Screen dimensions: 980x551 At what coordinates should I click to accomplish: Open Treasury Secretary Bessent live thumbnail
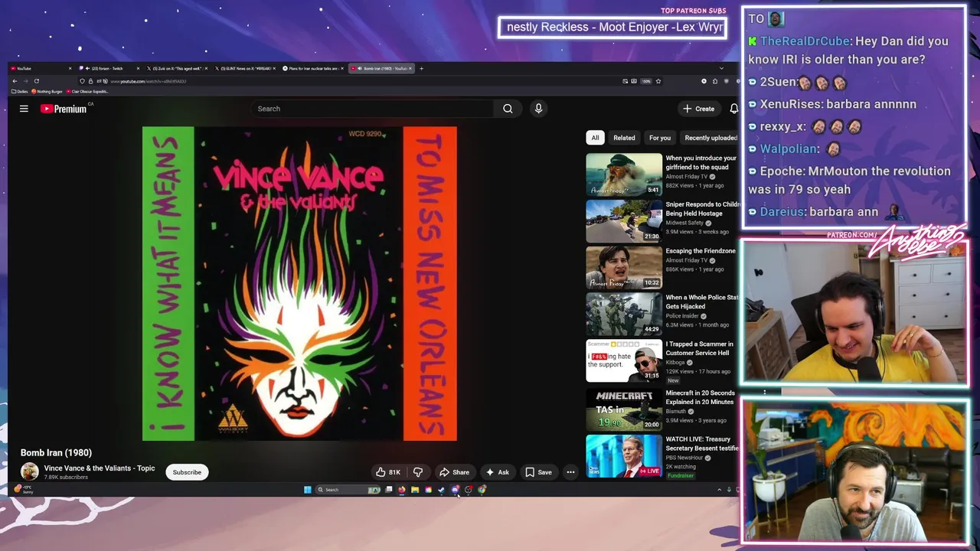pos(624,456)
